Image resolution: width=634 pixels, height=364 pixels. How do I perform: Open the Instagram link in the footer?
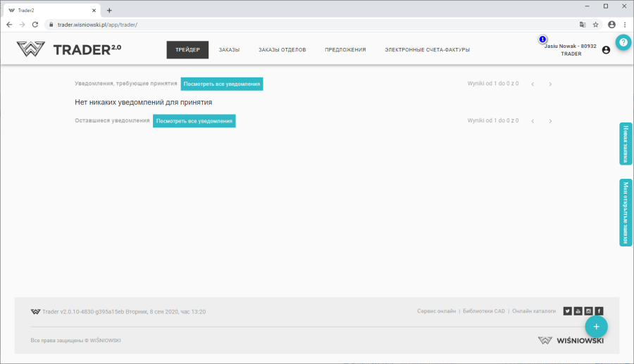tap(588, 311)
